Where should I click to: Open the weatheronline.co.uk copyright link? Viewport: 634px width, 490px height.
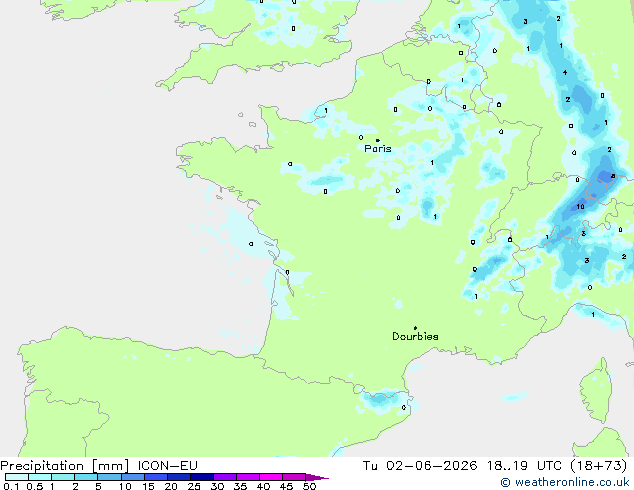(x=565, y=482)
